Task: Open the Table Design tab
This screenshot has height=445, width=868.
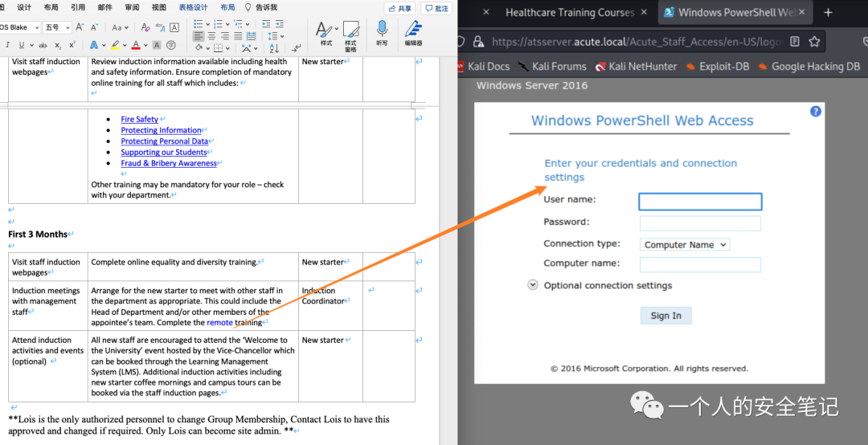Action: tap(193, 7)
